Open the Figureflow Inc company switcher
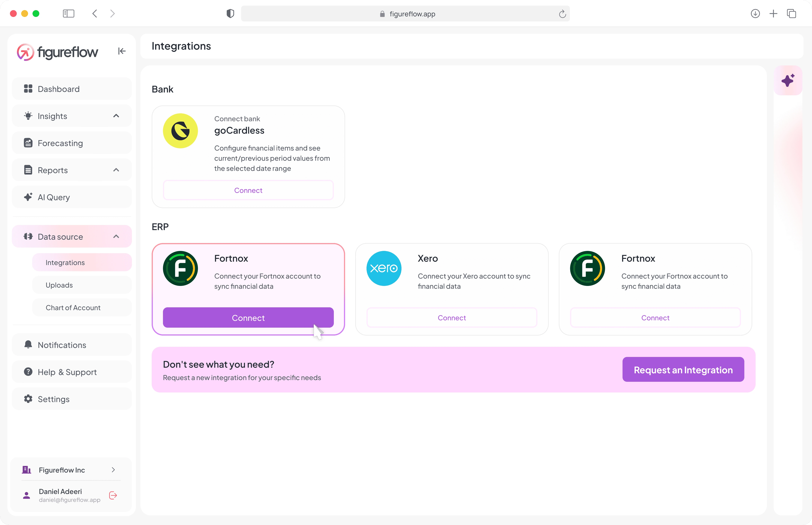 coord(71,470)
